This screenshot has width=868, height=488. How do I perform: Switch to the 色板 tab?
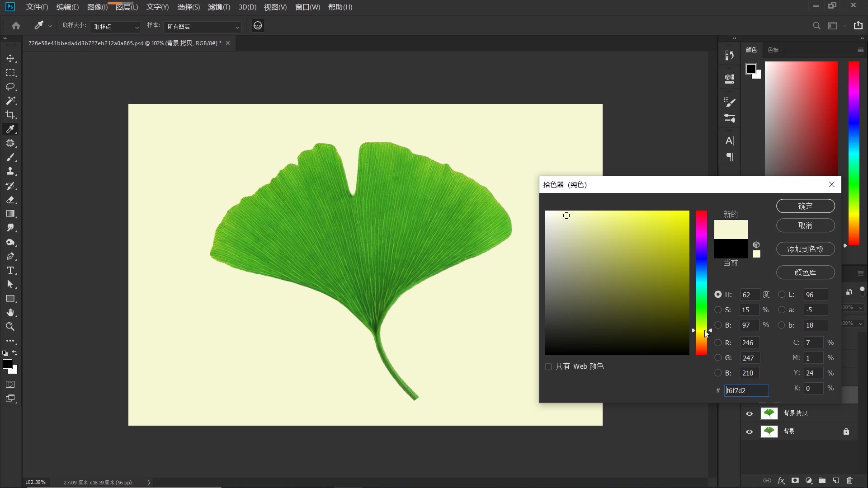[773, 50]
